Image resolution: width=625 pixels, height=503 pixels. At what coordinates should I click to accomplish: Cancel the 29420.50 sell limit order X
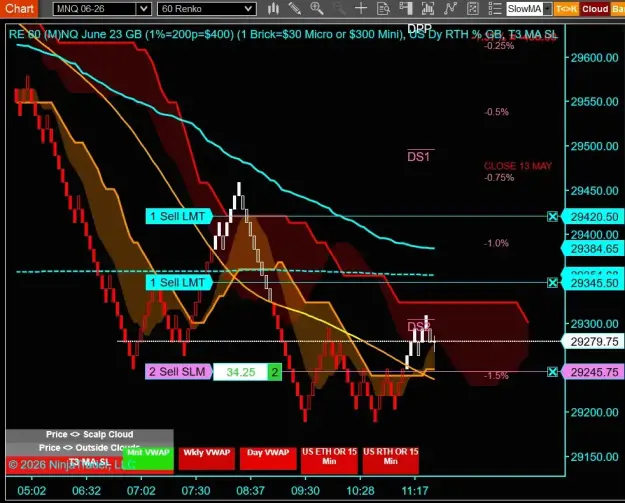click(552, 217)
